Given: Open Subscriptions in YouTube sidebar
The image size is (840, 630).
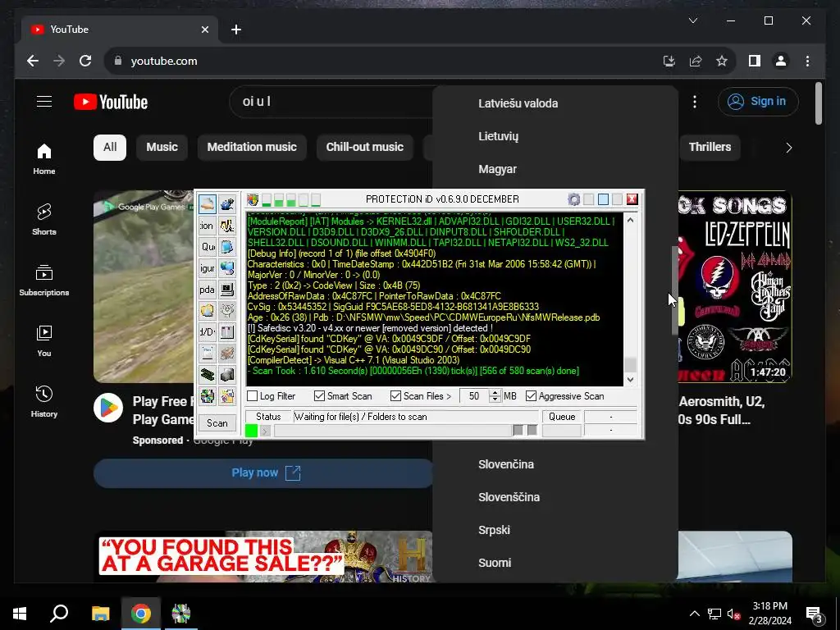Looking at the screenshot, I should pos(44,280).
